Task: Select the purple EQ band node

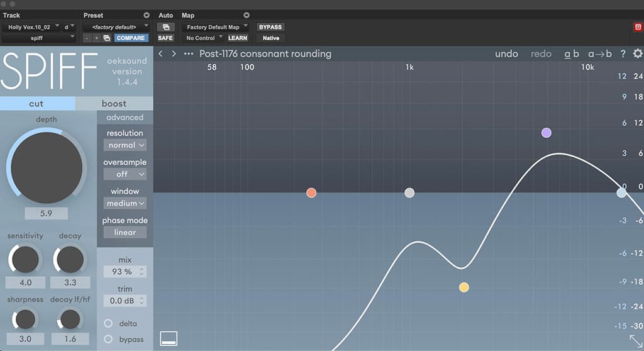Action: [x=547, y=133]
